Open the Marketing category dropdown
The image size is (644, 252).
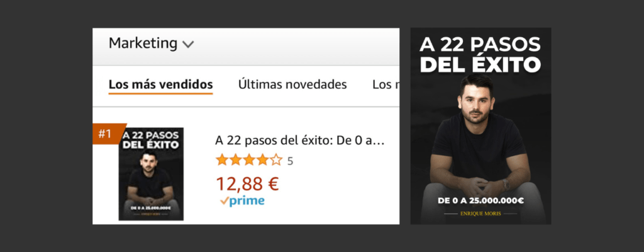coord(151,43)
